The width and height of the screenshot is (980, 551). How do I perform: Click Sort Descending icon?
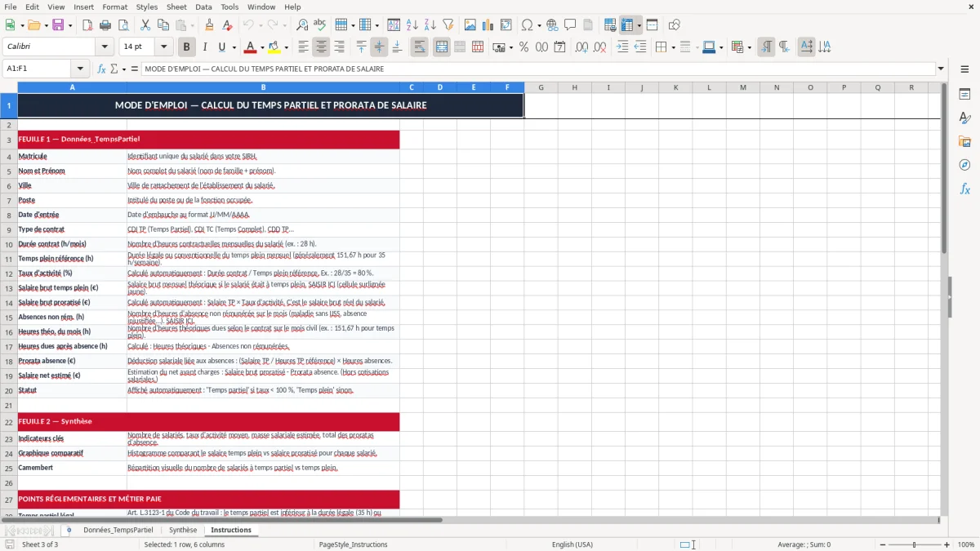430,25
